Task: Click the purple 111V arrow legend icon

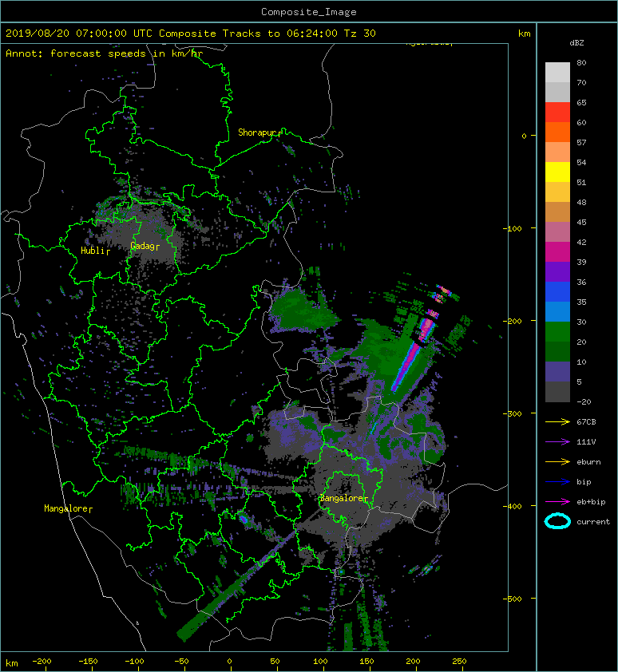Action: (557, 442)
